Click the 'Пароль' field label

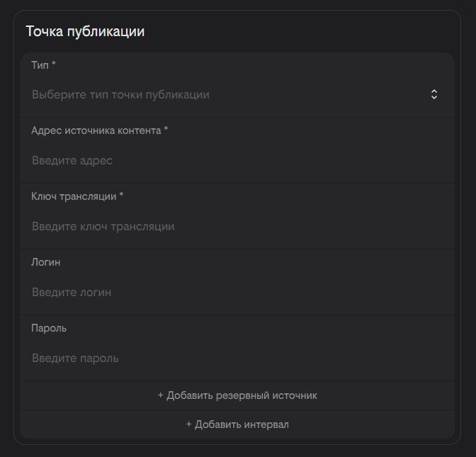pos(49,328)
